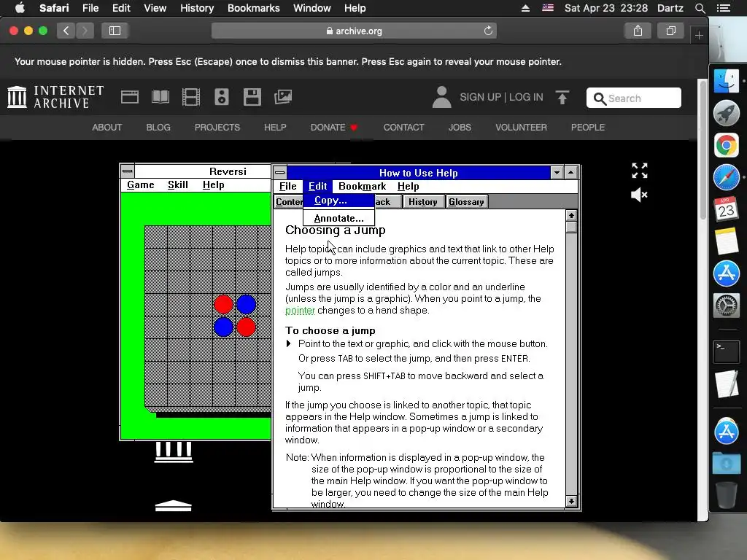Viewport: 747px width, 560px height.
Task: Click the user avatar icon
Action: click(441, 97)
